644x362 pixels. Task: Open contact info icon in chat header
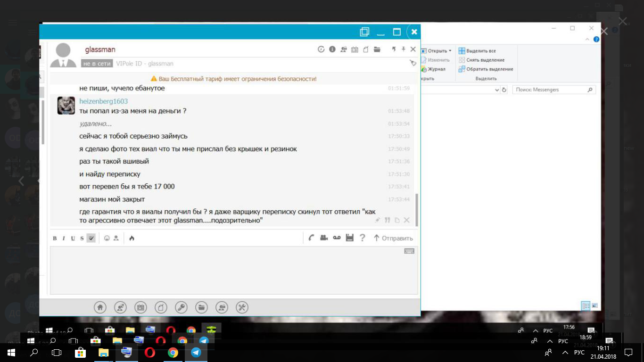point(332,49)
